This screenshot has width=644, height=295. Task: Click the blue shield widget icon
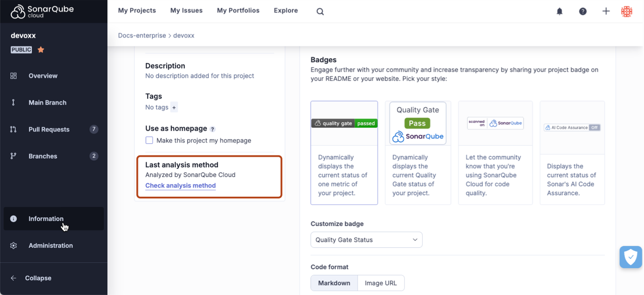(631, 257)
